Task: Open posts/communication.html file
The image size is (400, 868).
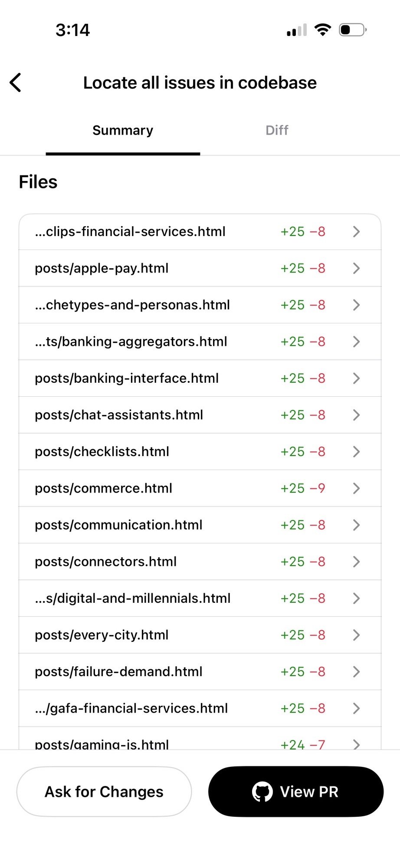Action: [x=118, y=525]
